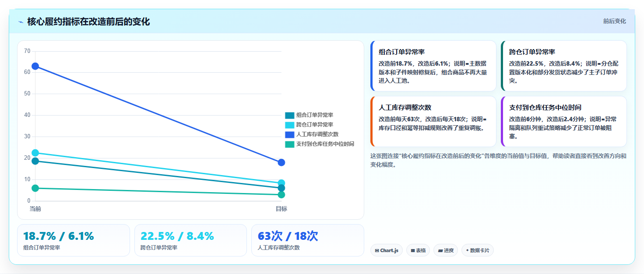
Task: Click the icon inside the Chart.js tag
Action: (377, 251)
